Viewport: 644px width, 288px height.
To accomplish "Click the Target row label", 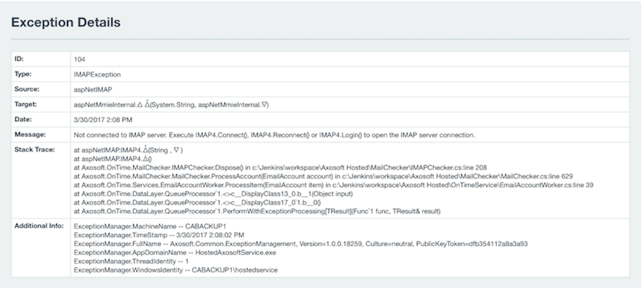I will click(25, 104).
